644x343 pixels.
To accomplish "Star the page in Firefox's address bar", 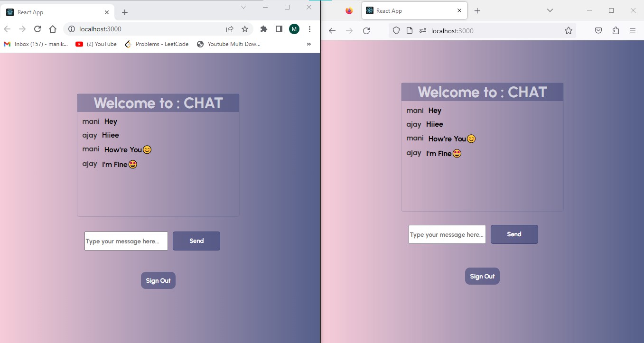I will click(x=568, y=30).
